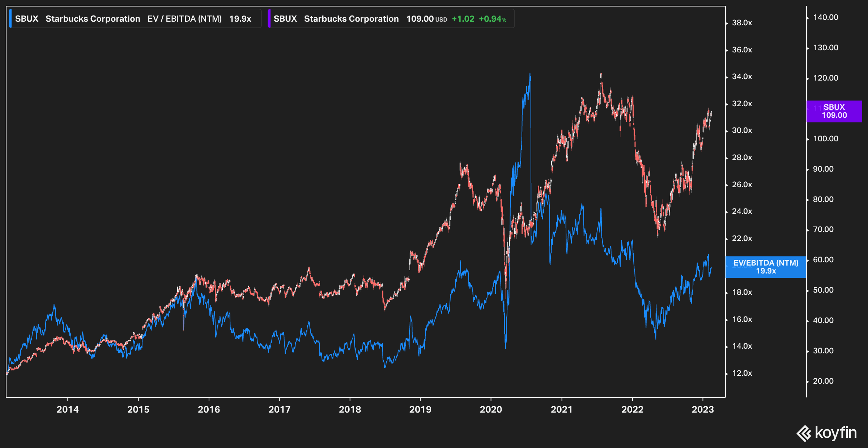Click the 24.0x value on the multiple axis

[x=742, y=211]
